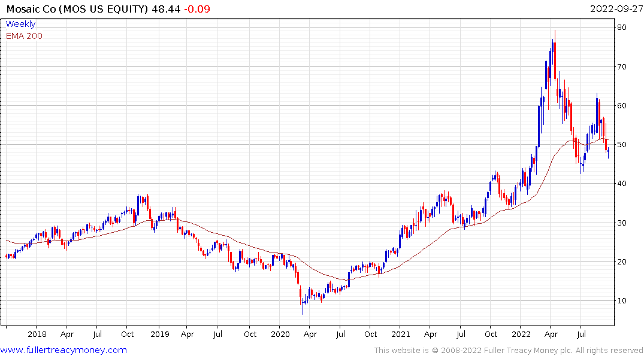Click the 30 price axis label

coord(621,223)
